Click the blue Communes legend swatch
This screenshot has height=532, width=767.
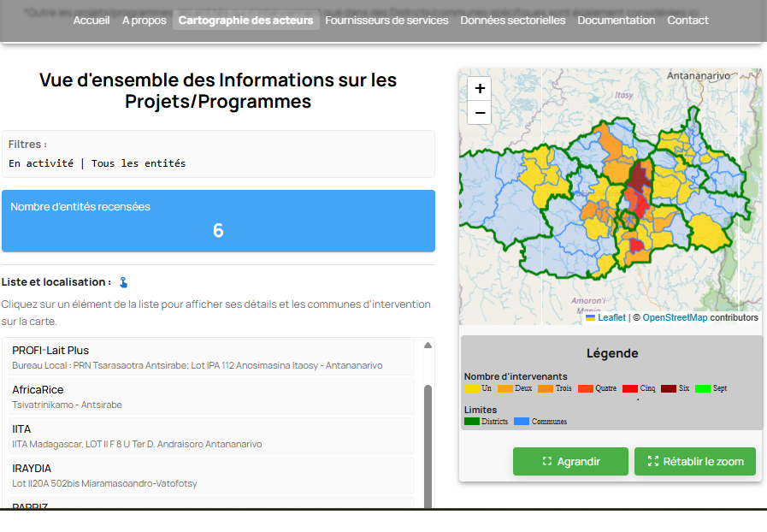(522, 422)
